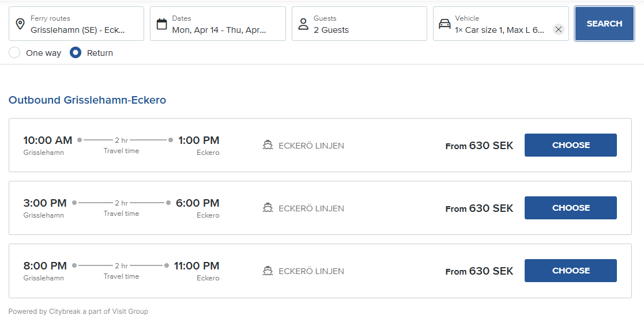Viewport: 644px width, 323px height.
Task: Click the location pin icon in Ferry routes
Action: [20, 24]
